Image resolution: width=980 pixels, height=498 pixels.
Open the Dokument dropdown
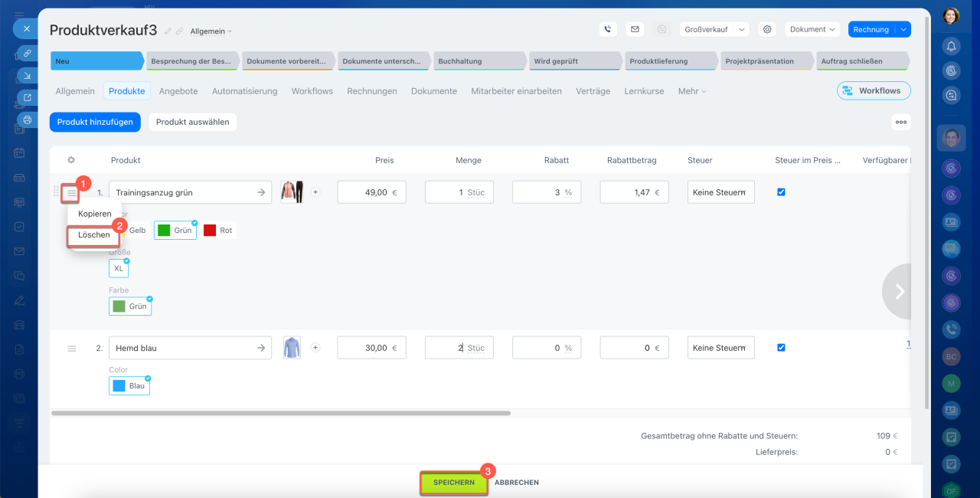coord(812,30)
